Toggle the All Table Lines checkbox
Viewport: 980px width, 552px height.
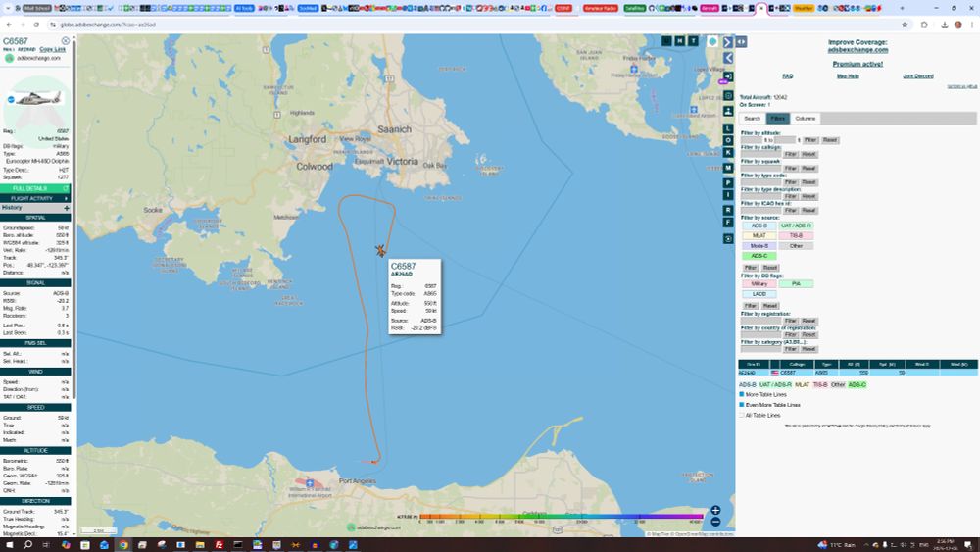pyautogui.click(x=742, y=415)
